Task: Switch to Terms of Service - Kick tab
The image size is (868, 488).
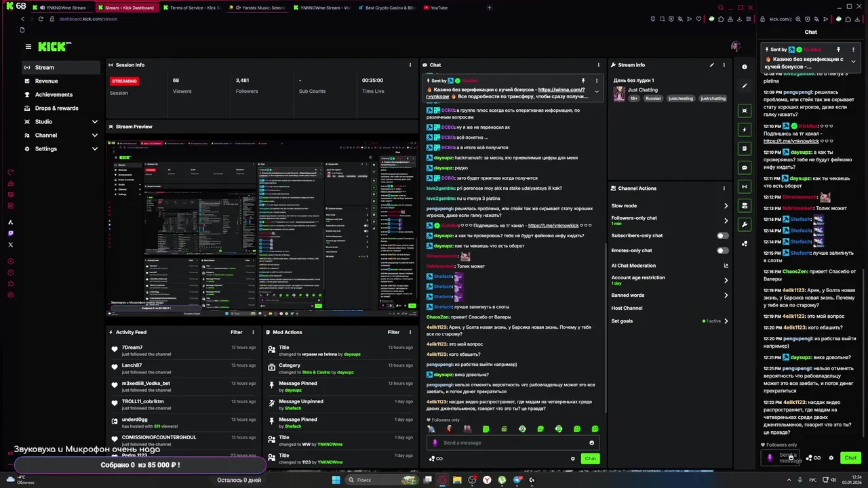Action: pos(191,7)
